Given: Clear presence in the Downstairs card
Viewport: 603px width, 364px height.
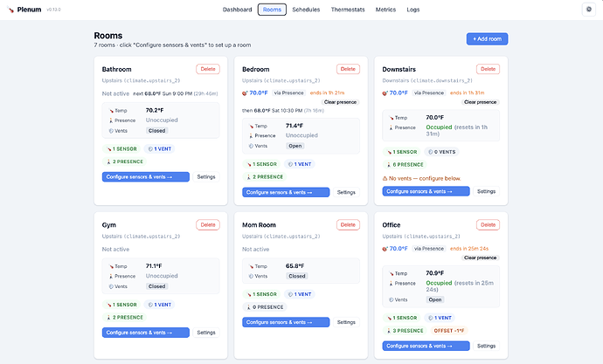Looking at the screenshot, I should [481, 102].
